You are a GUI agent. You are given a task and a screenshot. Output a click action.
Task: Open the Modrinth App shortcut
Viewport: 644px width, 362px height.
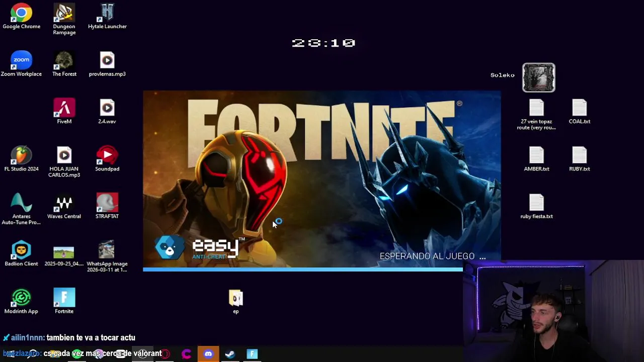point(21,301)
